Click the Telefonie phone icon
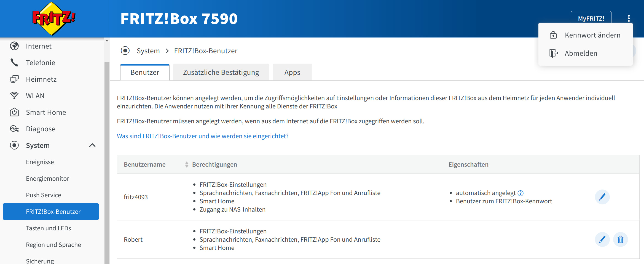 pos(14,63)
